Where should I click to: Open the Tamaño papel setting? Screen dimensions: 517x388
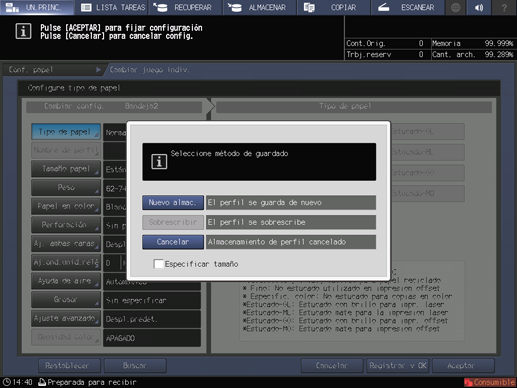[66, 169]
